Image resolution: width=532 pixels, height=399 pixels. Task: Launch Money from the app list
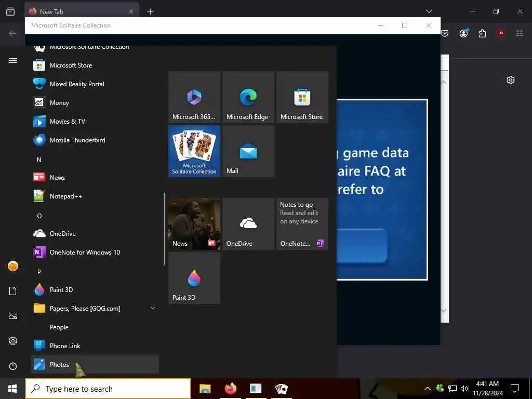coord(95,102)
